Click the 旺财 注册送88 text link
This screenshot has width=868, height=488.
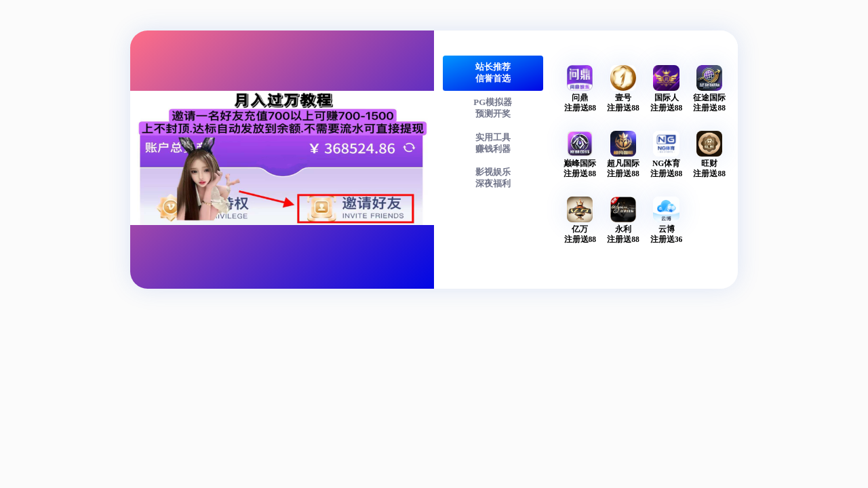coord(709,169)
